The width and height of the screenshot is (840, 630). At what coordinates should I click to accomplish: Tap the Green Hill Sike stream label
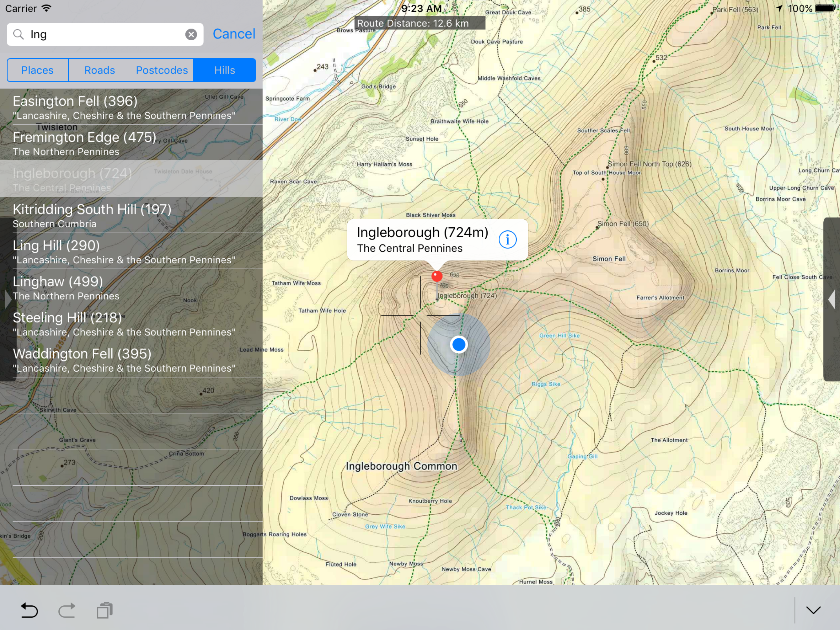point(559,336)
